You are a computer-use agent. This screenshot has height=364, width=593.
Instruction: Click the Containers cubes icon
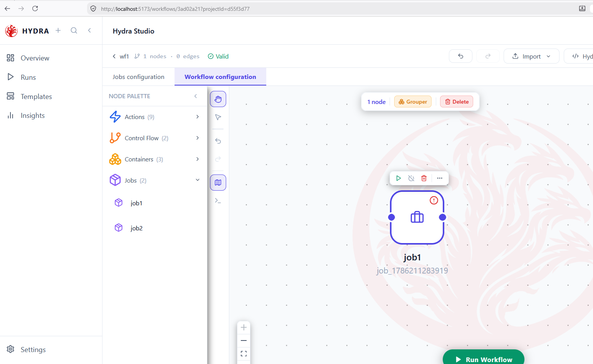click(x=115, y=159)
